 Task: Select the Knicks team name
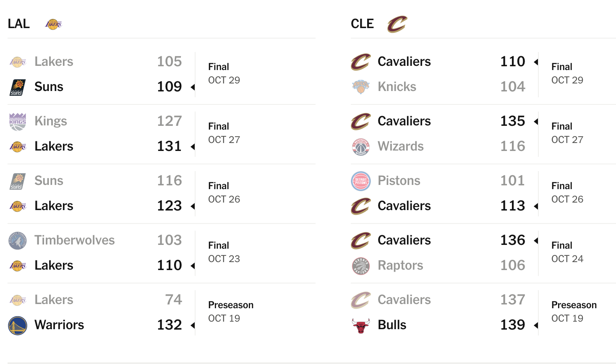397,87
